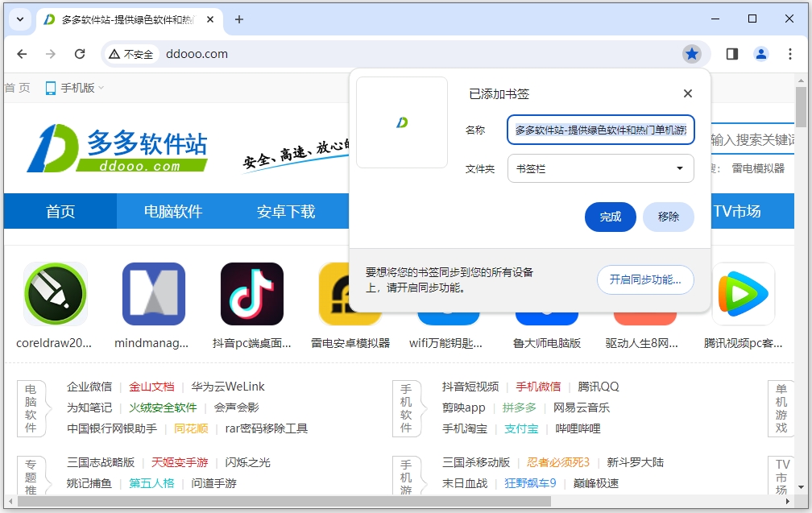Select the 首页 navigation tab
The width and height of the screenshot is (812, 513).
click(60, 211)
